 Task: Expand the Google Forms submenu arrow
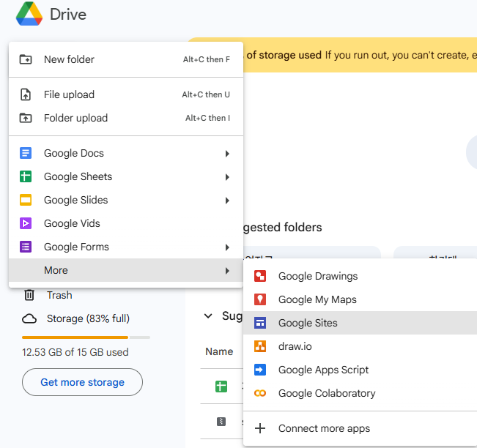pos(227,247)
